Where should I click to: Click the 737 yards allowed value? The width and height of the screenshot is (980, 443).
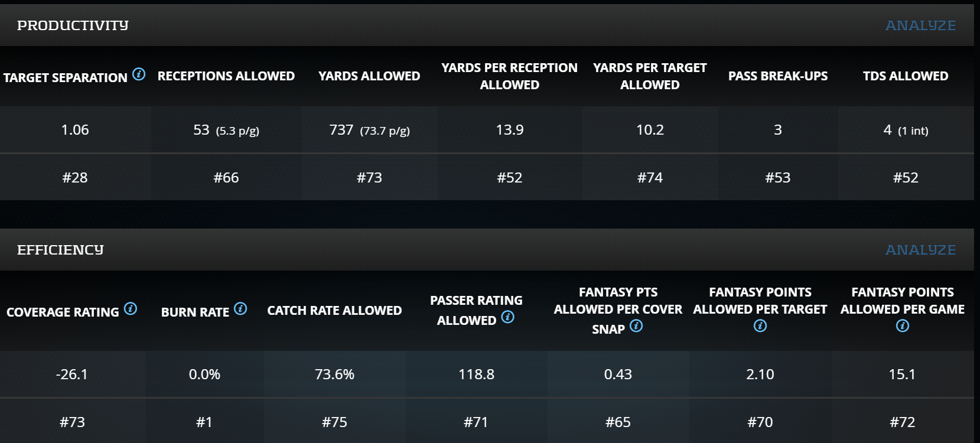341,130
